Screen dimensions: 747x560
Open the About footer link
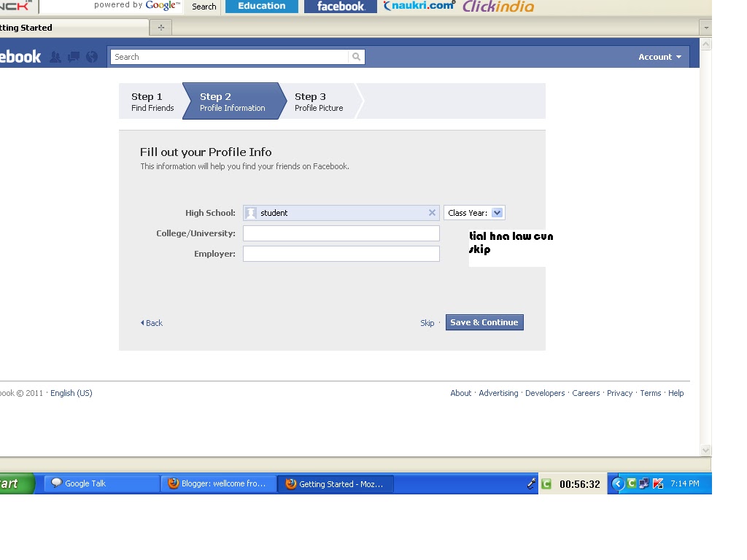(x=461, y=393)
